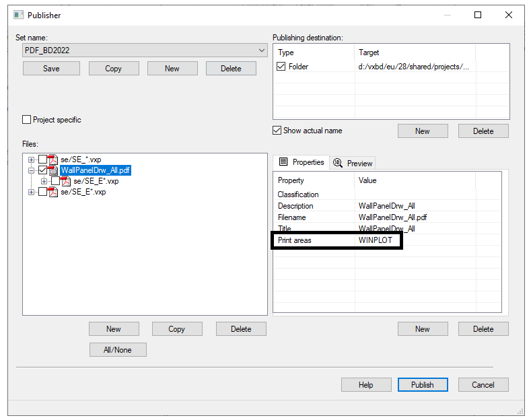This screenshot has width=531, height=420.
Task: Enable the Project specific checkbox
Action: click(x=27, y=120)
